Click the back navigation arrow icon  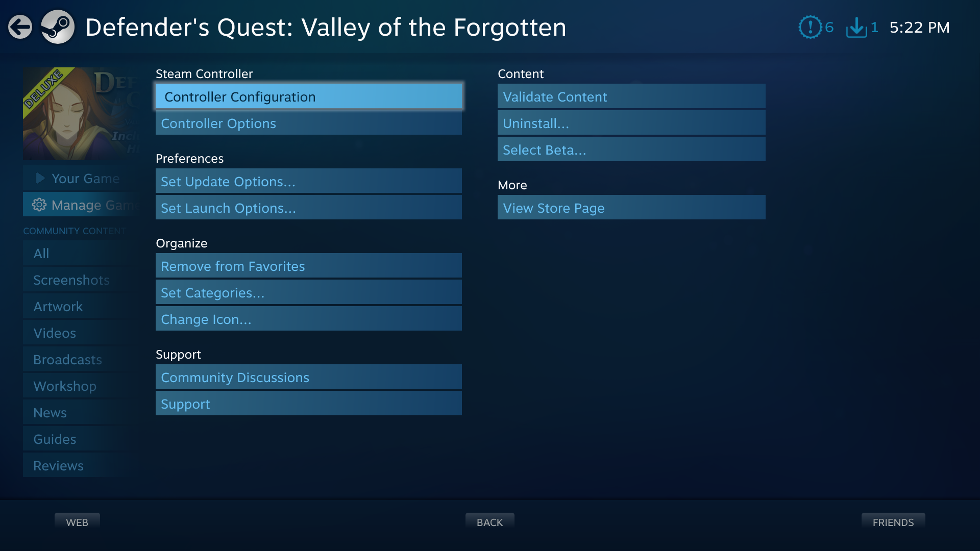(x=21, y=27)
